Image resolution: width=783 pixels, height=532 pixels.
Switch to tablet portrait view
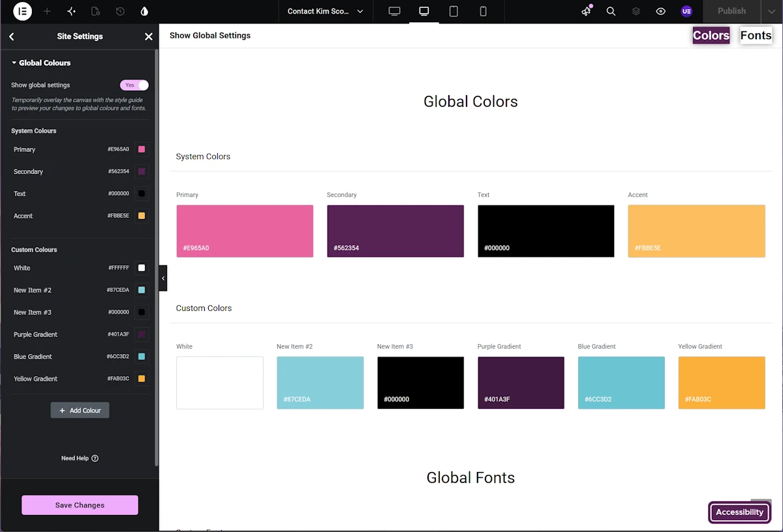[453, 11]
